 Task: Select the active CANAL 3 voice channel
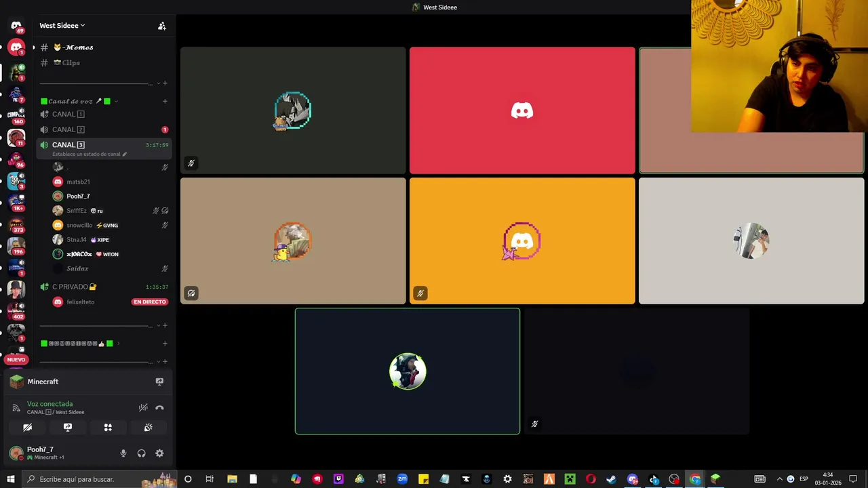(68, 145)
